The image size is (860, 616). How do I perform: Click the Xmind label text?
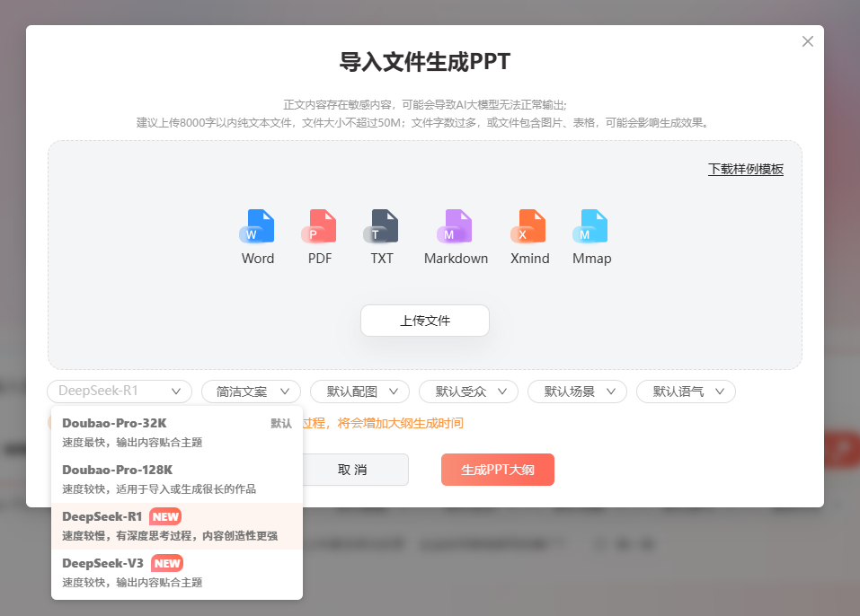530,259
